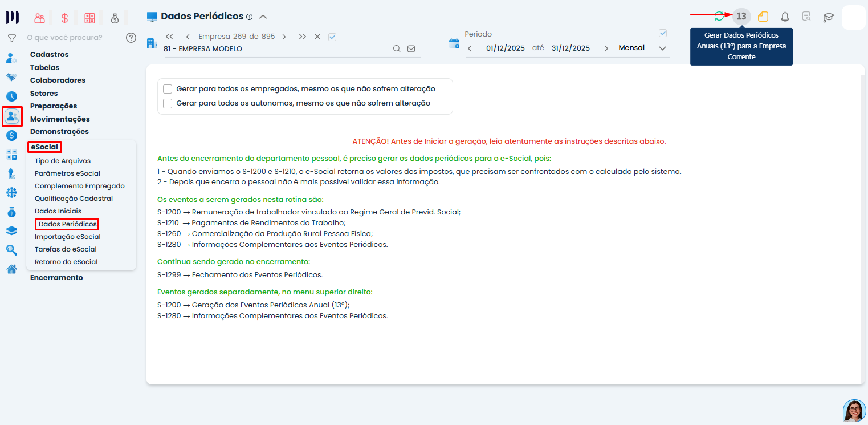The height and width of the screenshot is (425, 868).
Task: Clear the company with the X button
Action: click(317, 37)
